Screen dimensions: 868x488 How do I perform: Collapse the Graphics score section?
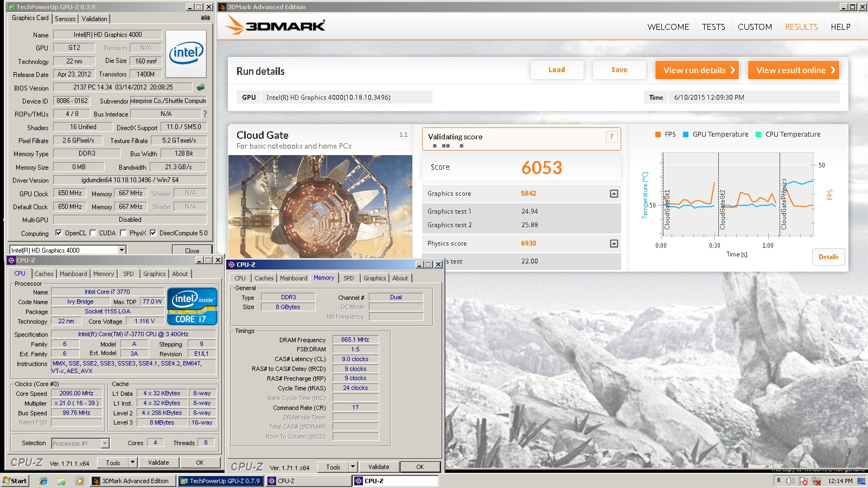tap(614, 194)
